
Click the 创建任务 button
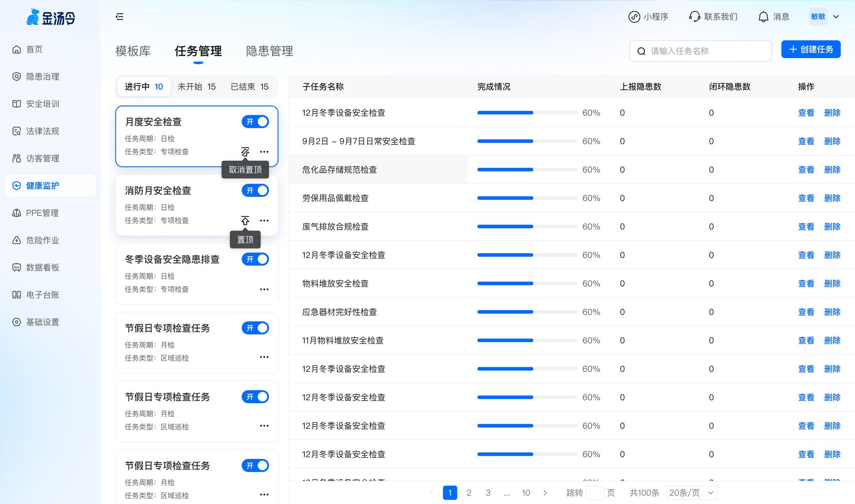point(811,50)
